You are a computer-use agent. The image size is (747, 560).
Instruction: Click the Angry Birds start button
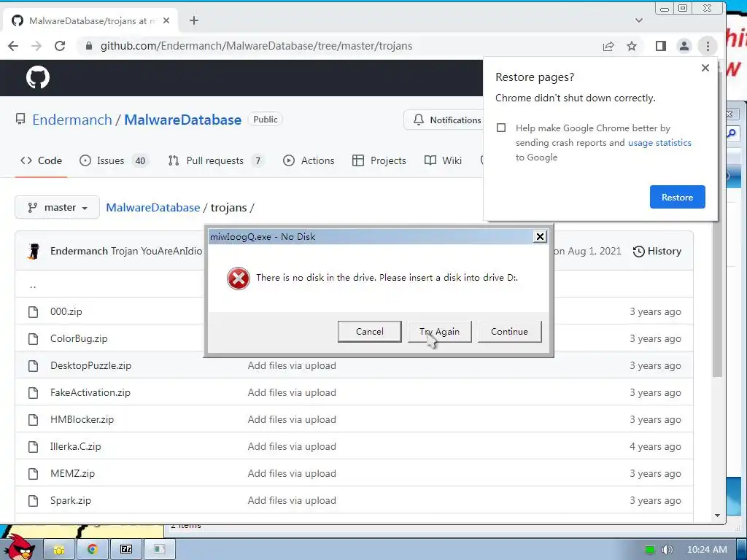tap(21, 548)
